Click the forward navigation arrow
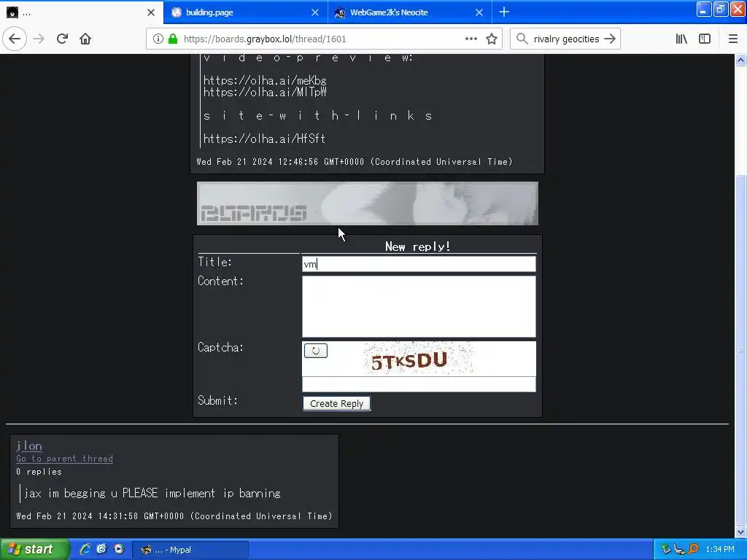 click(x=39, y=39)
